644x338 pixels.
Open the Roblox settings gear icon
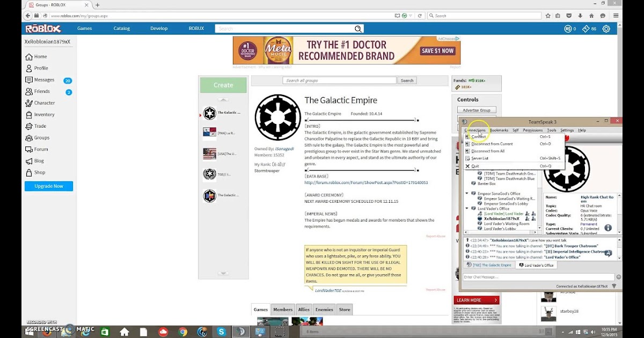[x=606, y=29]
